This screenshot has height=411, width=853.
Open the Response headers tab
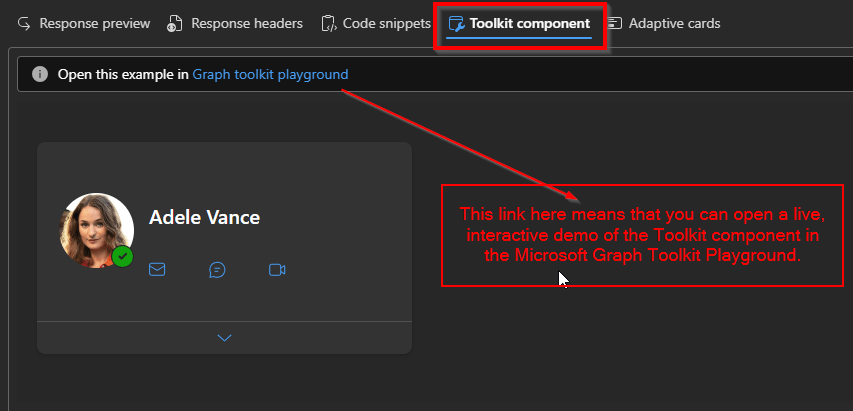[247, 23]
